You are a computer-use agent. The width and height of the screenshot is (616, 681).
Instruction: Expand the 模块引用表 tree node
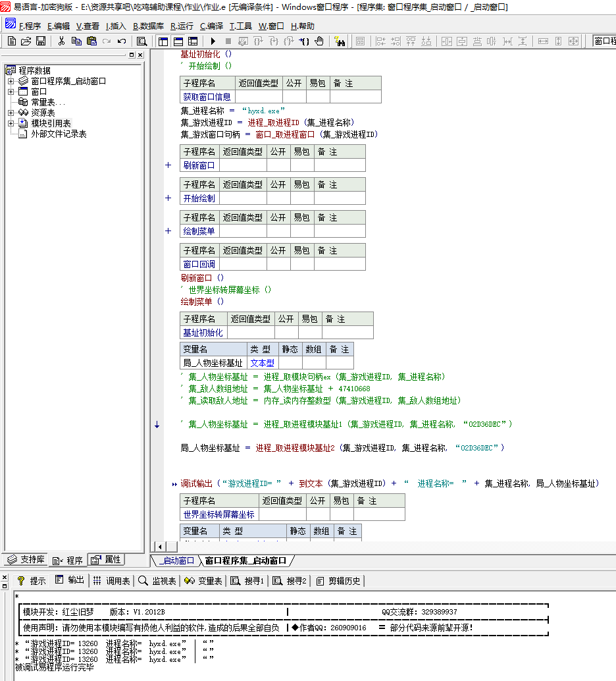click(x=11, y=123)
